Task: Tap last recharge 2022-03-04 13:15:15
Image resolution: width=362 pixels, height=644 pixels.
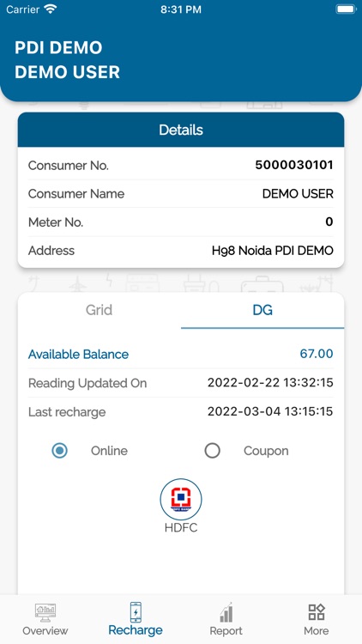Action: point(270,411)
